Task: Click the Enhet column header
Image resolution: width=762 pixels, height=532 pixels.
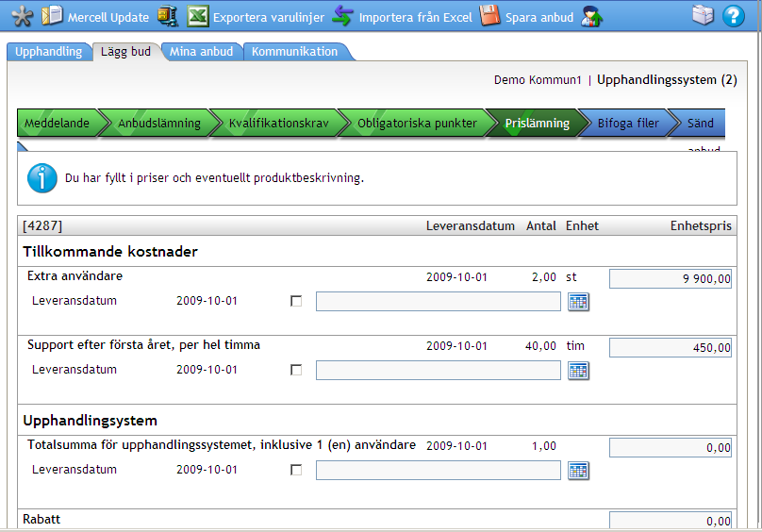Action: tap(582, 226)
